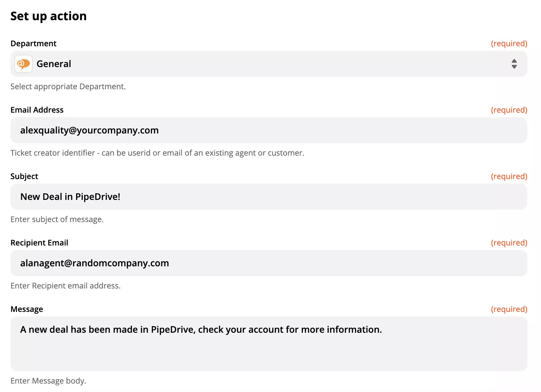Click the required marker next to Message
This screenshot has width=541, height=392.
[509, 309]
